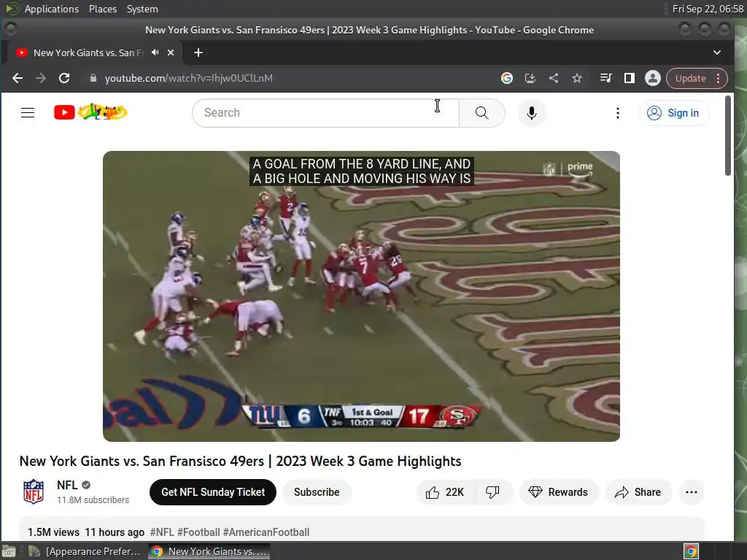
Task: Click the #AmericanFootball hashtag
Action: pyautogui.click(x=266, y=532)
